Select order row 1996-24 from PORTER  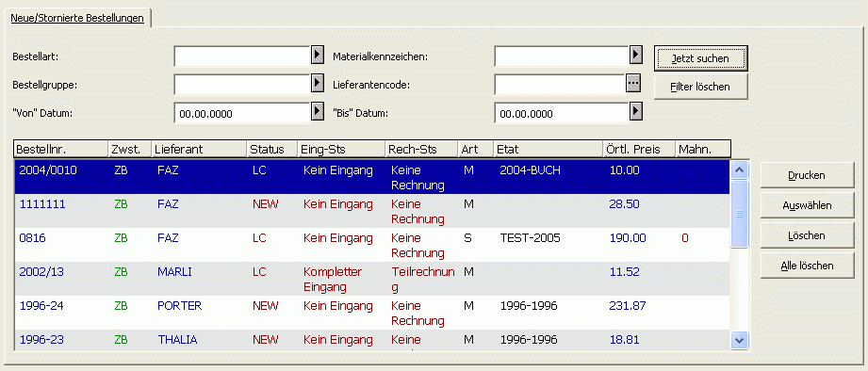(x=372, y=313)
